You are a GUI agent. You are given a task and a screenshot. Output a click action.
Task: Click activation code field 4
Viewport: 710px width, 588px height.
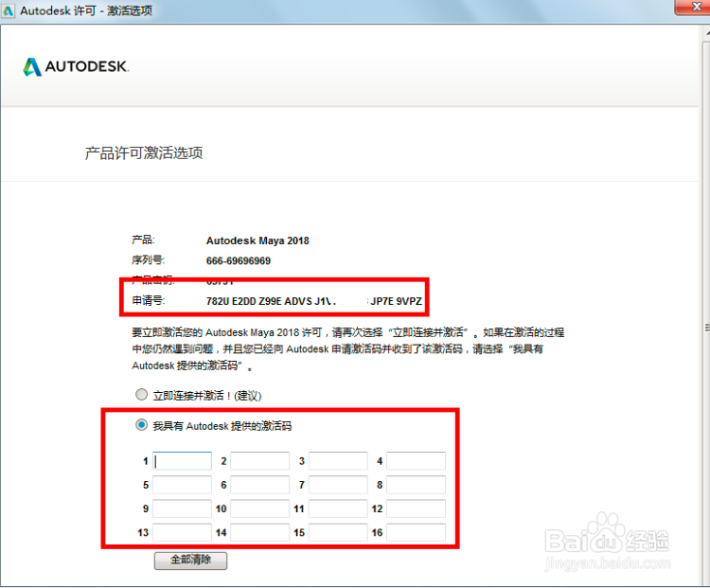point(416,461)
